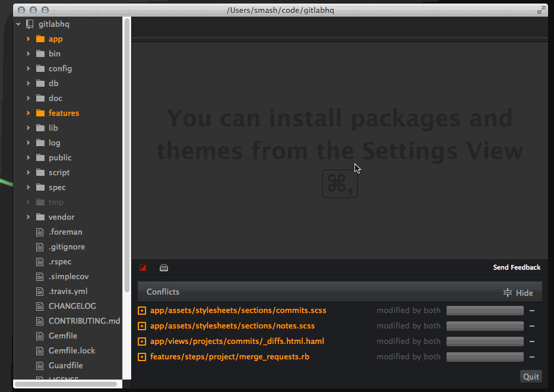Image resolution: width=554 pixels, height=392 pixels.
Task: Click the red deprecation icon in status bar
Action: tap(143, 268)
